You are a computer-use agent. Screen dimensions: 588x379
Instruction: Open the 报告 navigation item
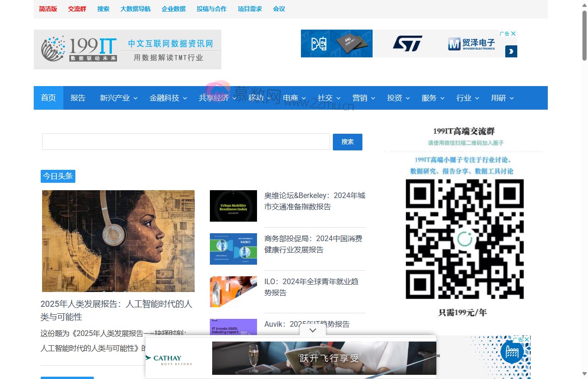coord(78,98)
